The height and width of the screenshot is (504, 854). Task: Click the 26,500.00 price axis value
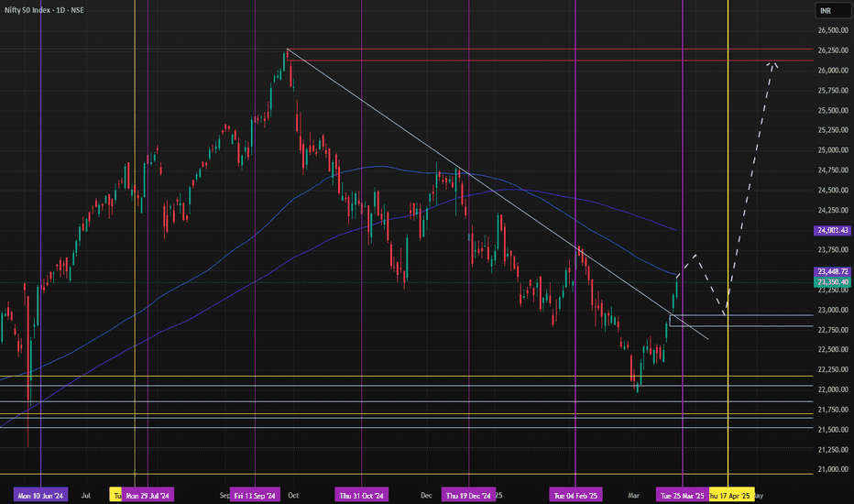[833, 30]
